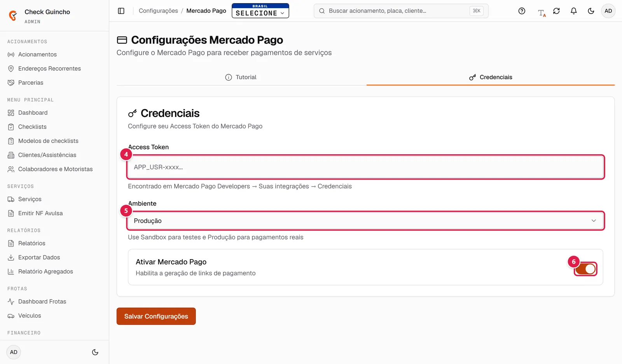Click the text size adjustment icon
The width and height of the screenshot is (622, 364).
pyautogui.click(x=542, y=13)
